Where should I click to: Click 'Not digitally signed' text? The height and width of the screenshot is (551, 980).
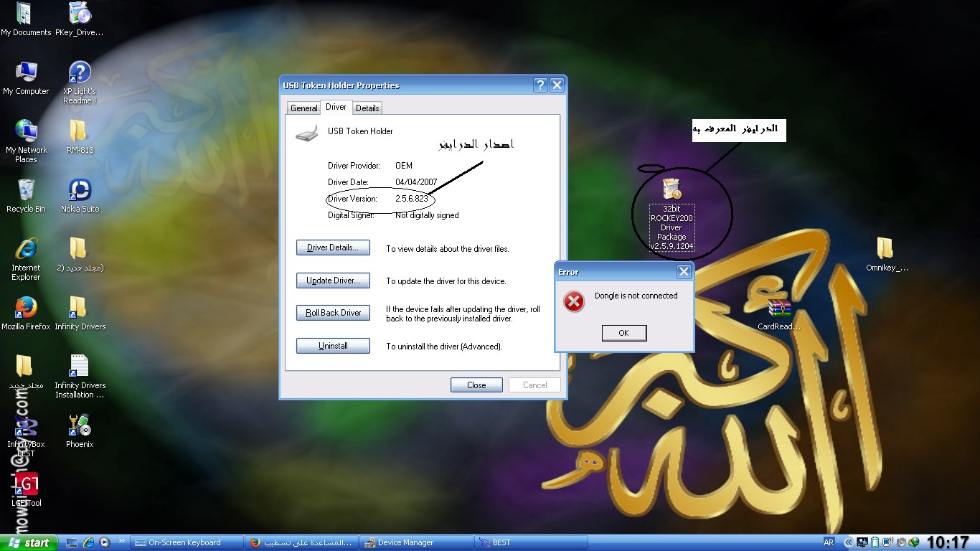(x=427, y=215)
